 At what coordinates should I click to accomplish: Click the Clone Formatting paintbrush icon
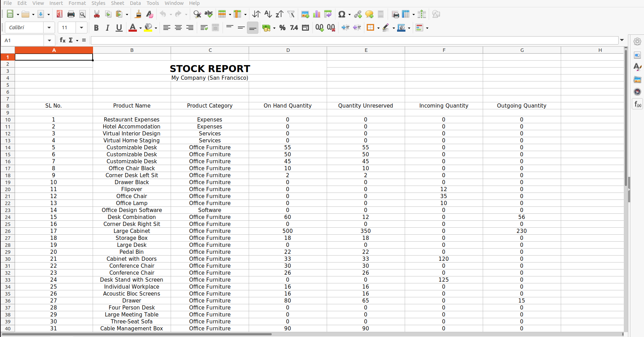point(138,14)
